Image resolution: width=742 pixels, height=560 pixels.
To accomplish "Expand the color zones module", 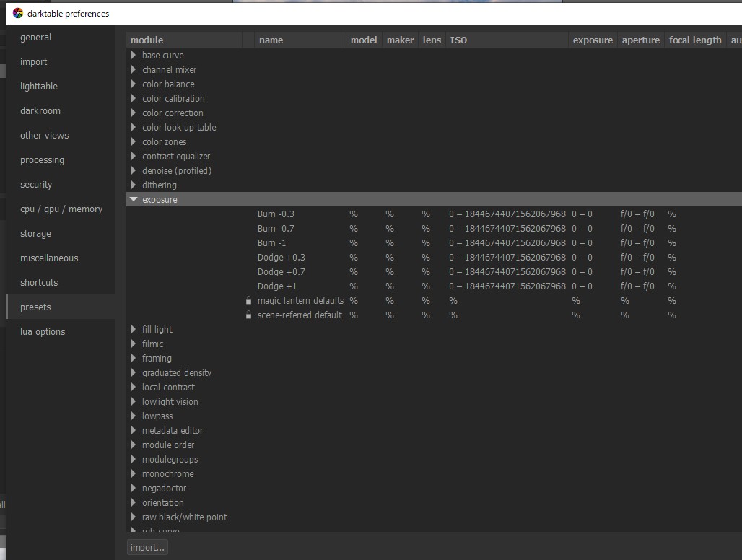I will (134, 141).
